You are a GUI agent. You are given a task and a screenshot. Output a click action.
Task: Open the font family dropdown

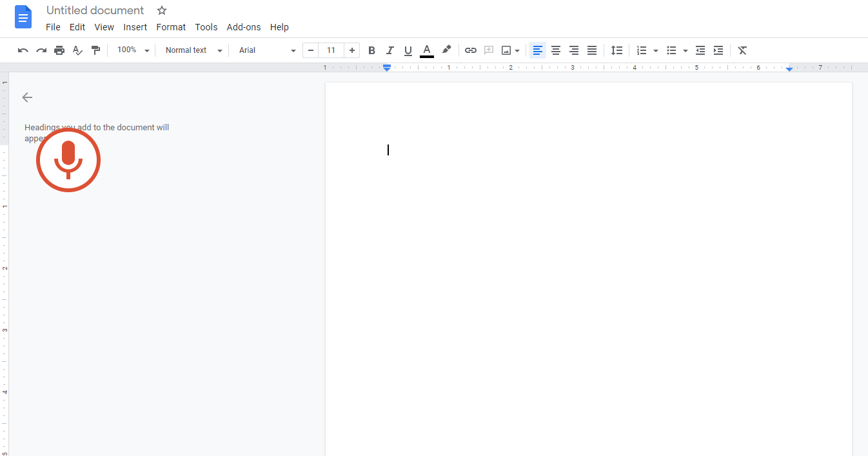pos(264,50)
